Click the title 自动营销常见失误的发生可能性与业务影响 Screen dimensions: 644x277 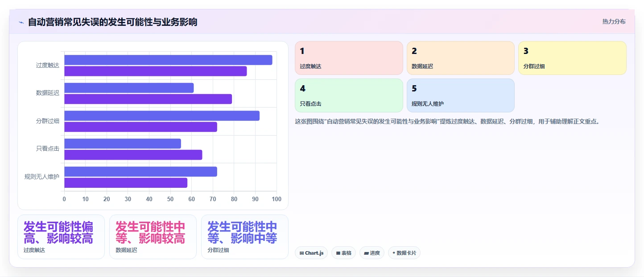[x=113, y=22]
